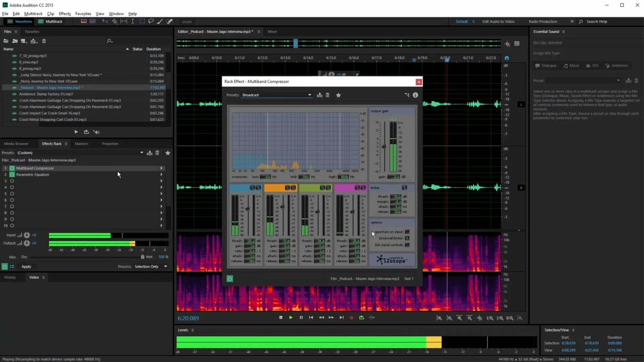The height and width of the screenshot is (362, 644).
Task: Toggle the loop playback button
Action: click(x=361, y=318)
